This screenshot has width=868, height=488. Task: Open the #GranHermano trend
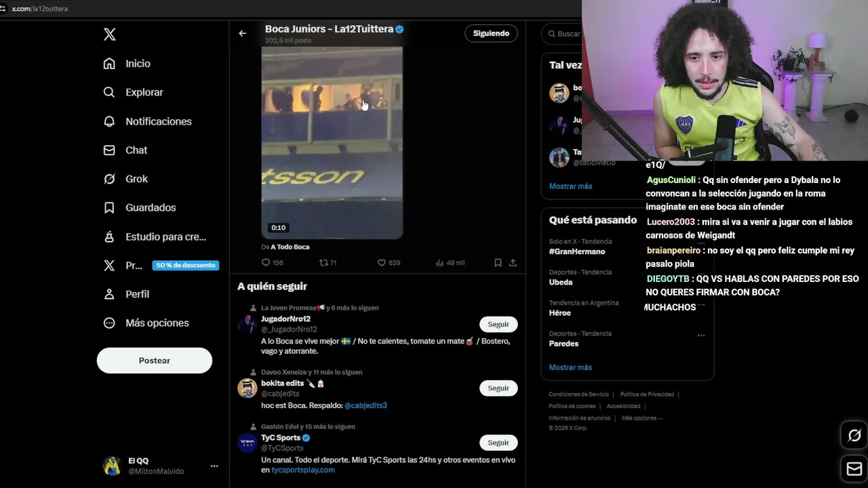[x=577, y=251]
